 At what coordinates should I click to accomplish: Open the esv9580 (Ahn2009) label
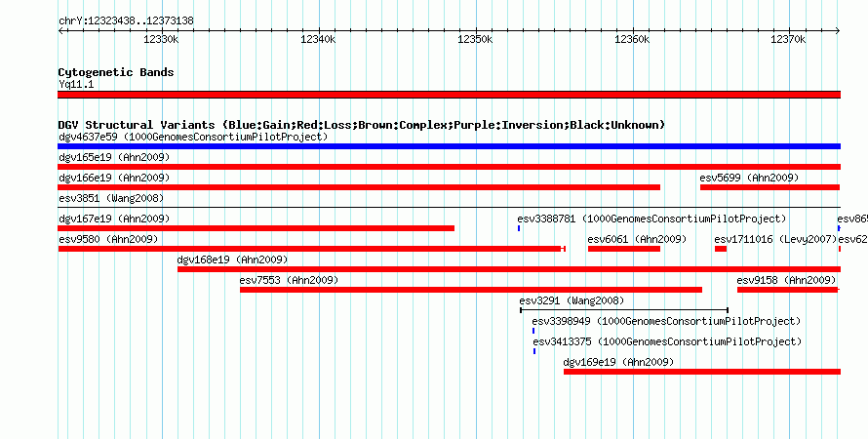pyautogui.click(x=108, y=239)
